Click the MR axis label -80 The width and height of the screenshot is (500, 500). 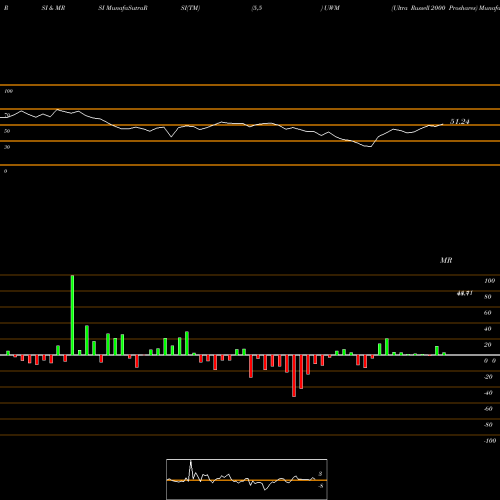click(x=488, y=425)
